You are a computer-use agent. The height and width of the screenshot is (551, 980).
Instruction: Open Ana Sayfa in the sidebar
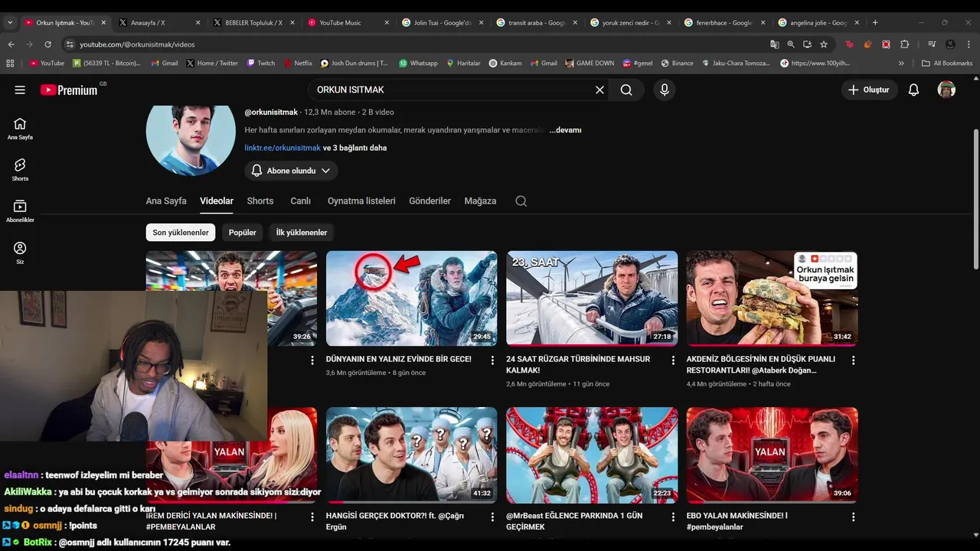tap(20, 129)
